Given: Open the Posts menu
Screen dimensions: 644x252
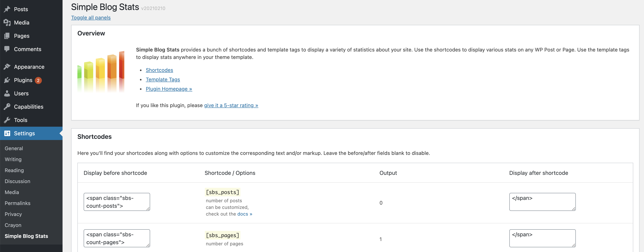Looking at the screenshot, I should (x=31, y=9).
